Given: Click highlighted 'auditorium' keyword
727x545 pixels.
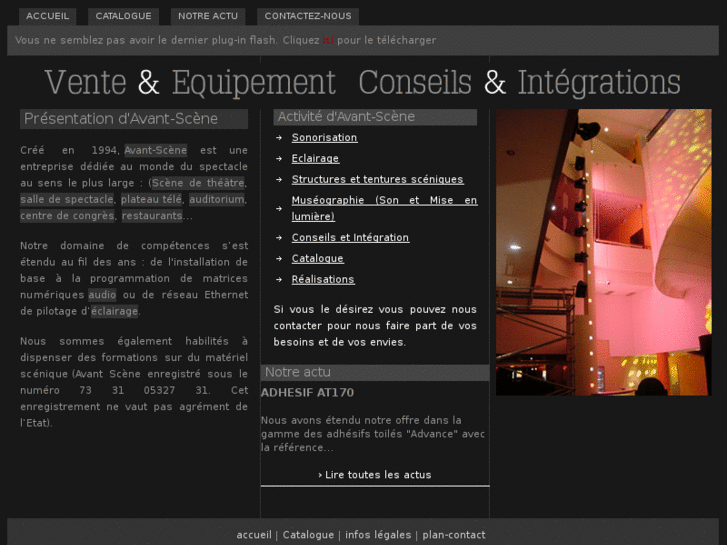Looking at the screenshot, I should tap(217, 199).
